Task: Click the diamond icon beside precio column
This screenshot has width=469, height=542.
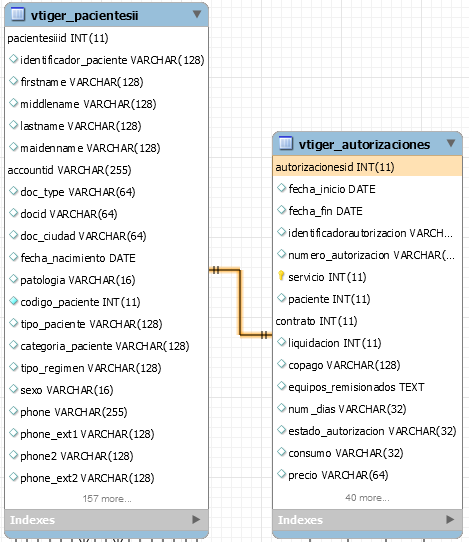Action: pos(282,474)
